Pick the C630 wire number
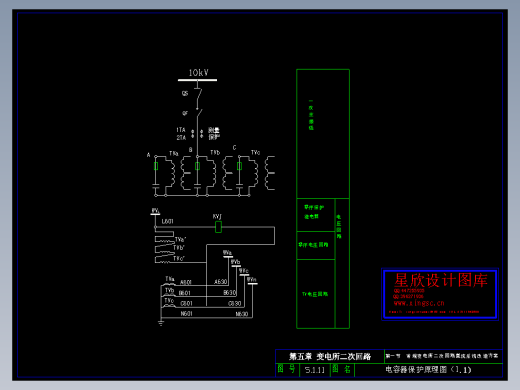The width and height of the screenshot is (520, 390). pyautogui.click(x=235, y=303)
